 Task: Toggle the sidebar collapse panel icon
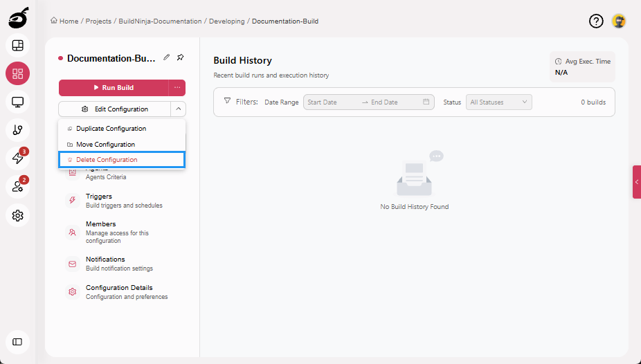[x=17, y=342]
